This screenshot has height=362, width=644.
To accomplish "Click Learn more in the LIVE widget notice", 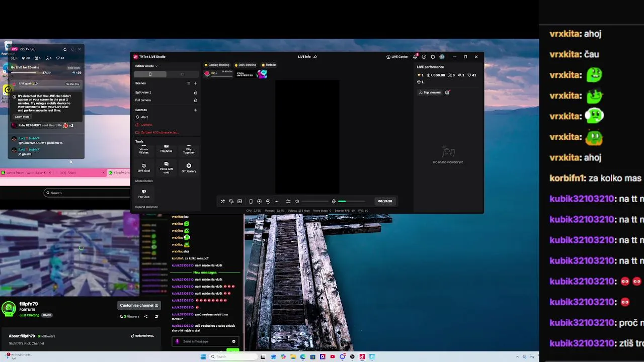I will pos(22,117).
